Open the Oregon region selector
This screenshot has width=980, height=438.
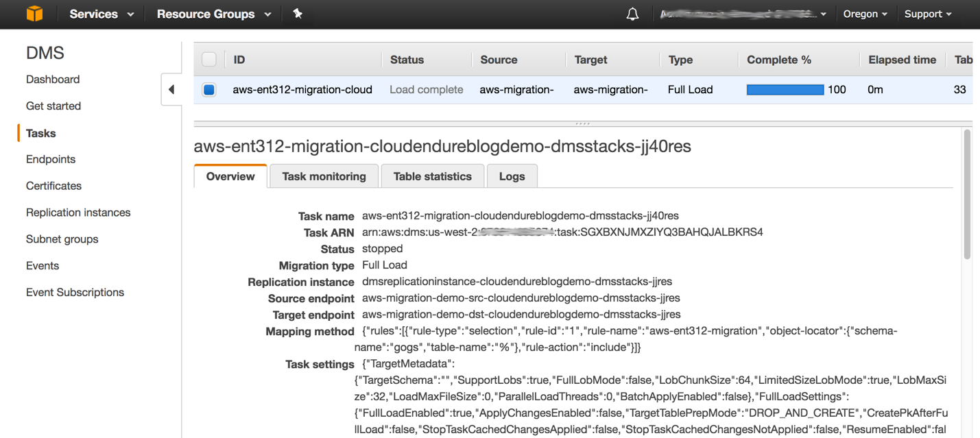(865, 14)
